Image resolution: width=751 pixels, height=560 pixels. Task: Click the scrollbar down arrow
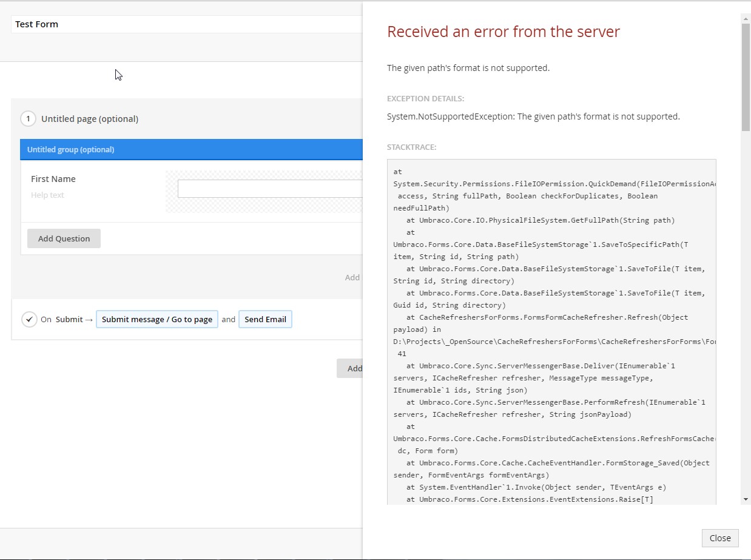pyautogui.click(x=746, y=499)
